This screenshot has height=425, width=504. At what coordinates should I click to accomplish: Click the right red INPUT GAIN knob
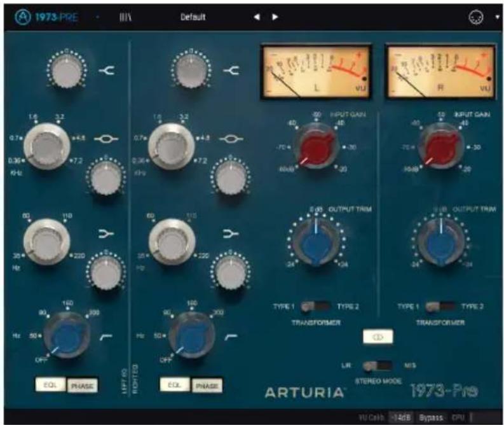click(x=441, y=147)
